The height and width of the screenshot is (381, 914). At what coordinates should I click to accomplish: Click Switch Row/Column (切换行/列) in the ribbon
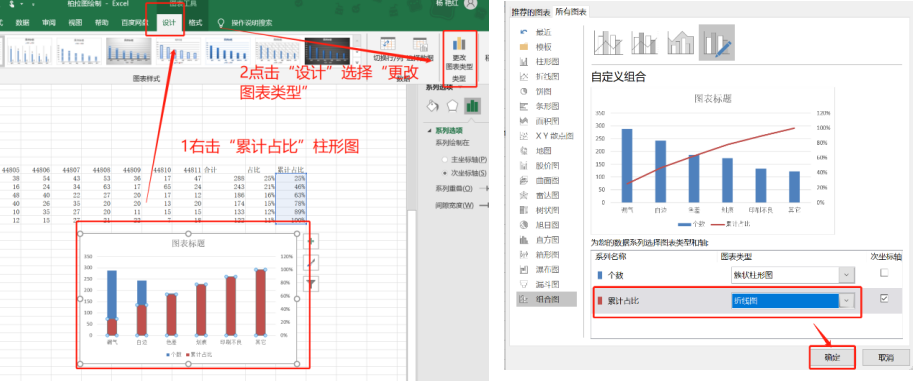click(x=389, y=50)
